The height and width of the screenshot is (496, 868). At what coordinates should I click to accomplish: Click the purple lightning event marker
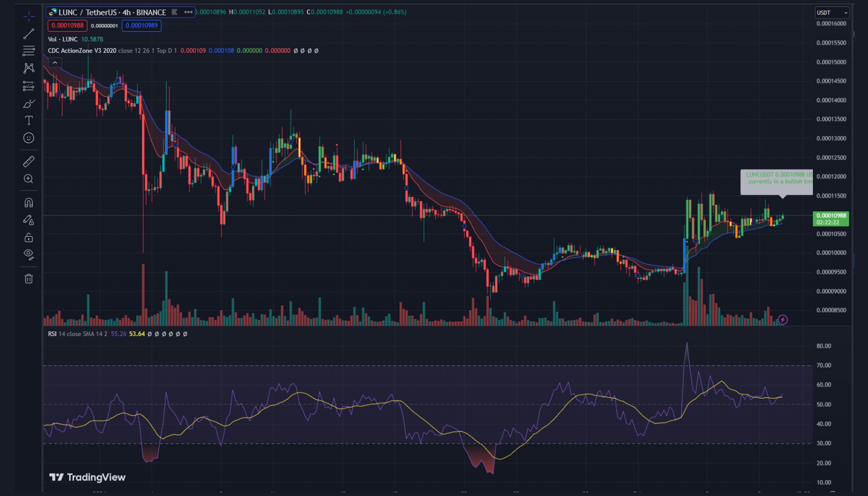click(x=783, y=320)
